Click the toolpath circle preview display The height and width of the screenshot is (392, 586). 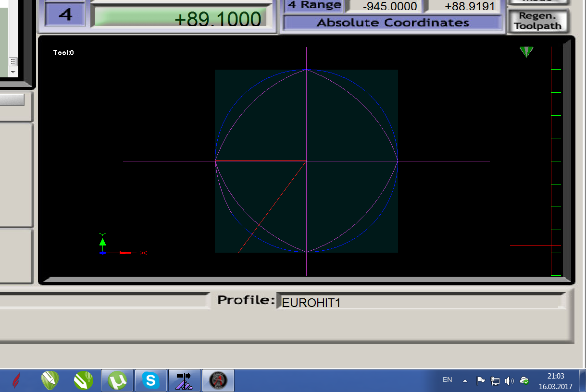tap(306, 161)
